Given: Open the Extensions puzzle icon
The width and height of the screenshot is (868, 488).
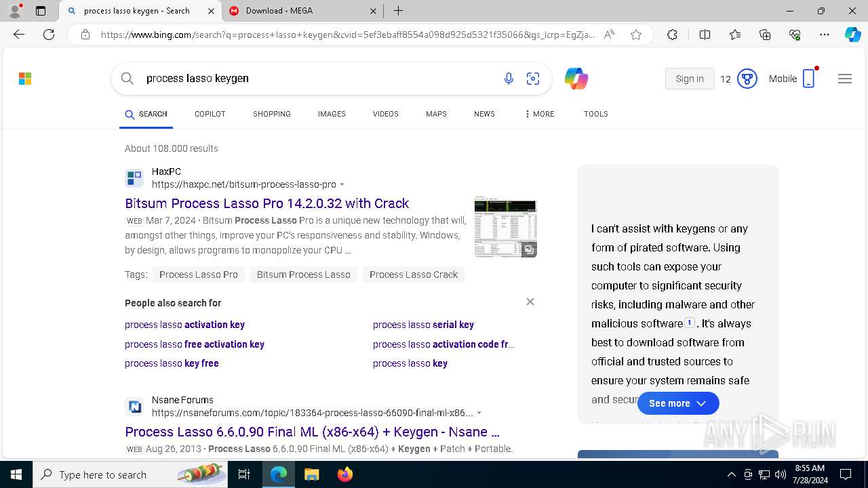Looking at the screenshot, I should pyautogui.click(x=672, y=35).
